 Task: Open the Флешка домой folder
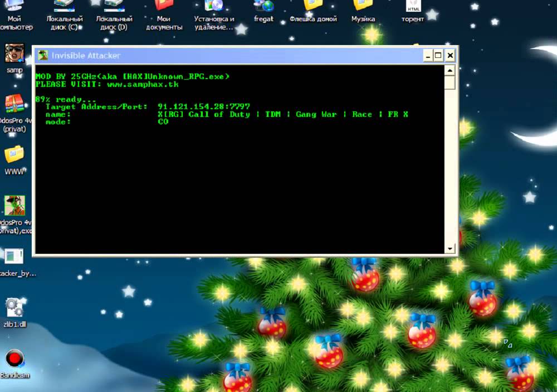click(313, 11)
